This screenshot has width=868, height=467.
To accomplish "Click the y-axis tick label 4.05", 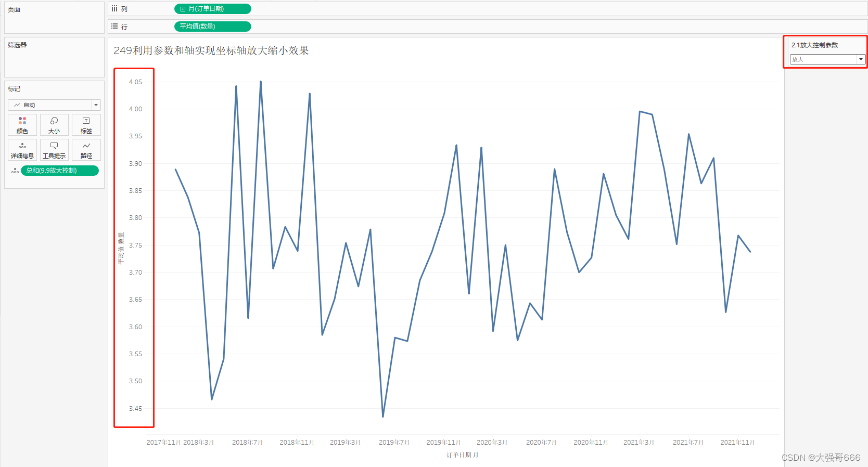I will point(135,82).
